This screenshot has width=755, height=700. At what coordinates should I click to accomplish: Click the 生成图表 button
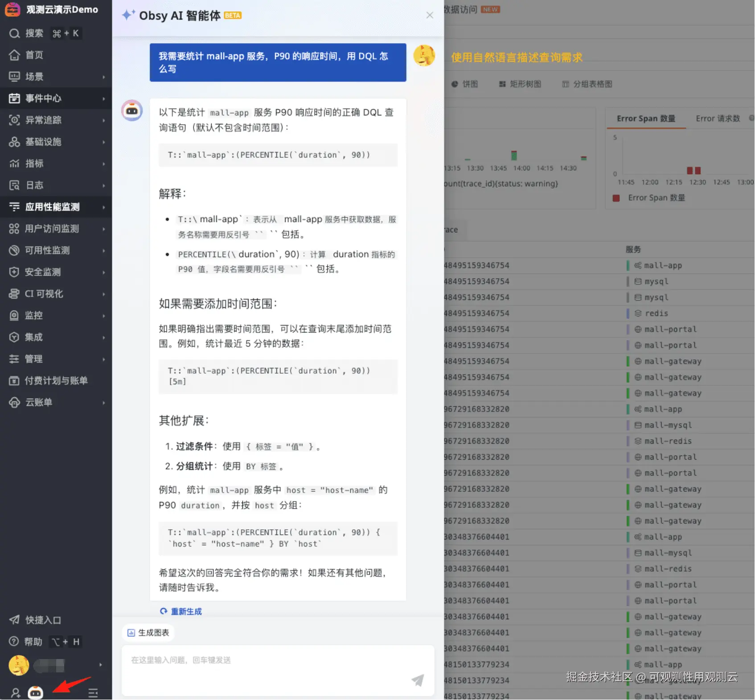tap(148, 633)
